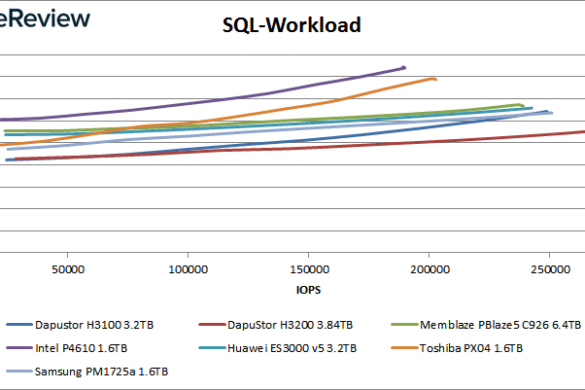The image size is (585, 390).
Task: Click the light blue Samsung legend swatch
Action: [19, 372]
